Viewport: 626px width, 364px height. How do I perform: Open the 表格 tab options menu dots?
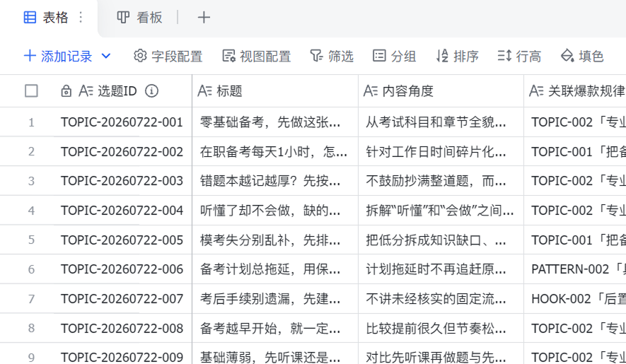pos(81,17)
